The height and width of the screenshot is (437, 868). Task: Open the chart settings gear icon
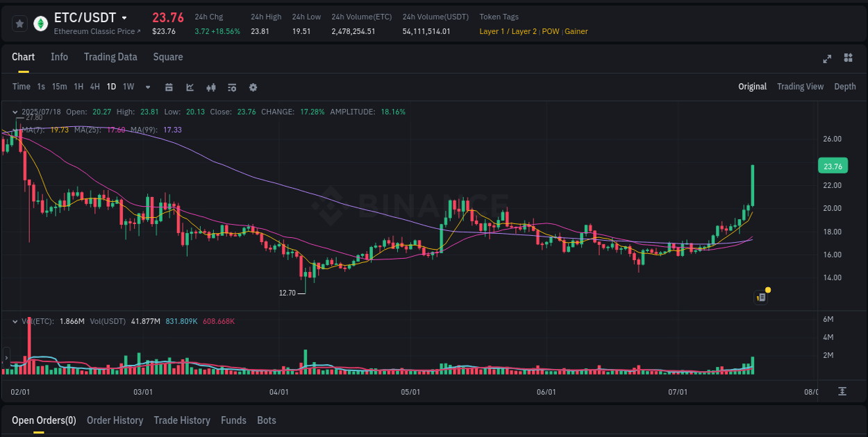pyautogui.click(x=253, y=87)
